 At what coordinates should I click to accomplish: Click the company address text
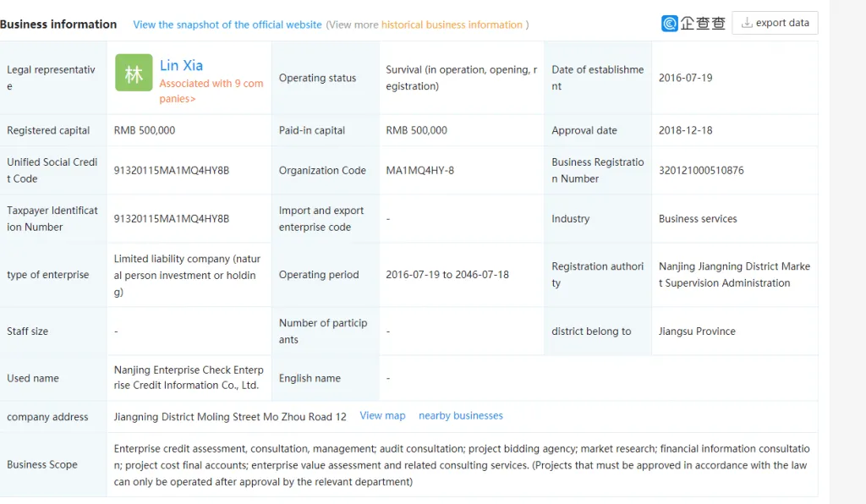pyautogui.click(x=230, y=417)
